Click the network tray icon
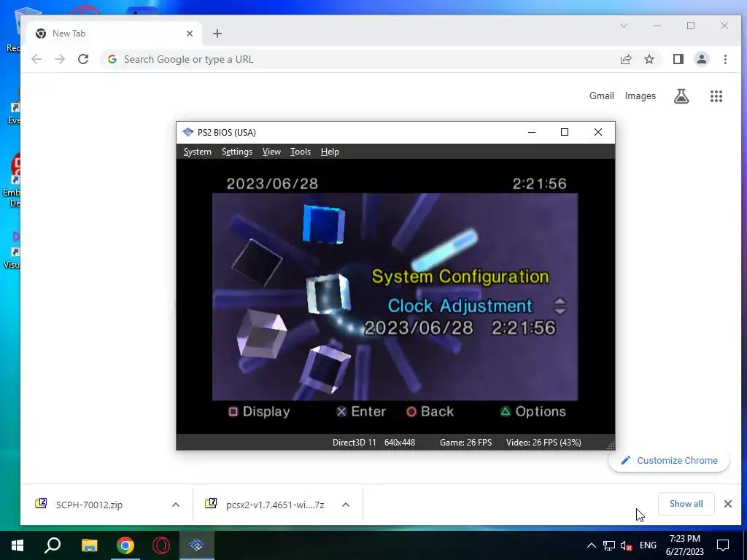Screen dimensions: 747x560 click(609, 545)
